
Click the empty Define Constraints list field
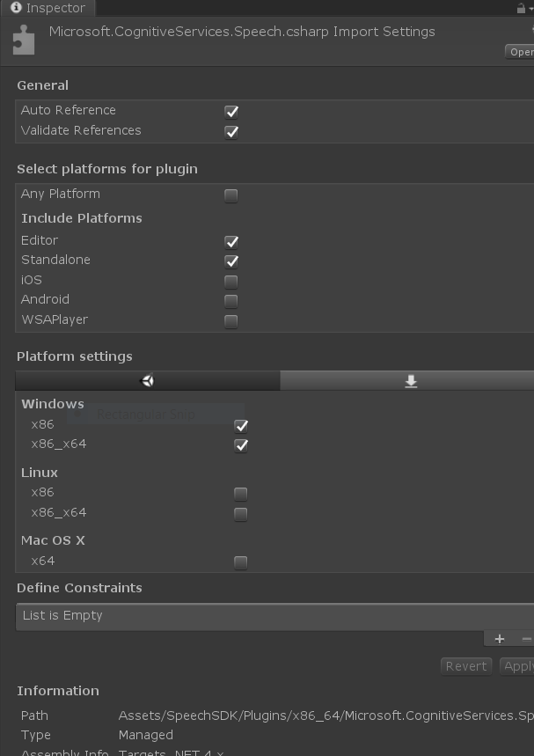pos(264,615)
